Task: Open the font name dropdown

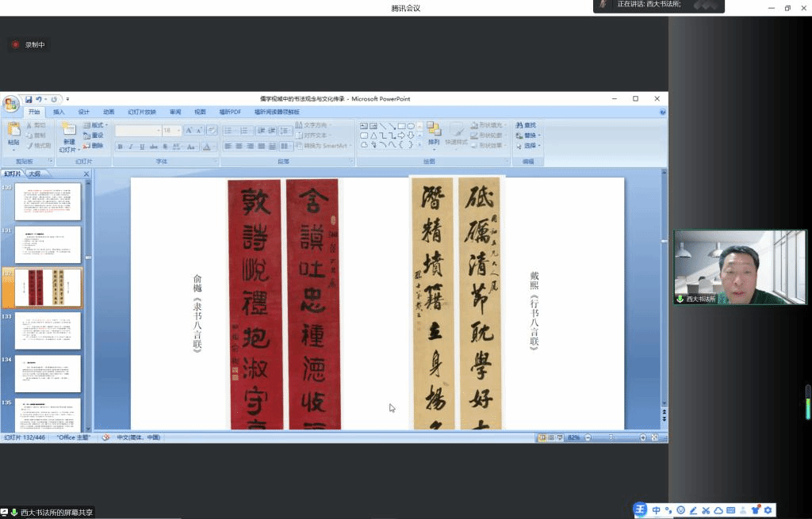Action: (x=159, y=131)
